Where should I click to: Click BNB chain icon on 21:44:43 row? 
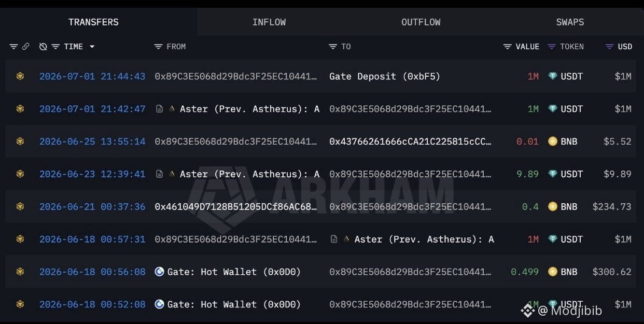(x=20, y=76)
